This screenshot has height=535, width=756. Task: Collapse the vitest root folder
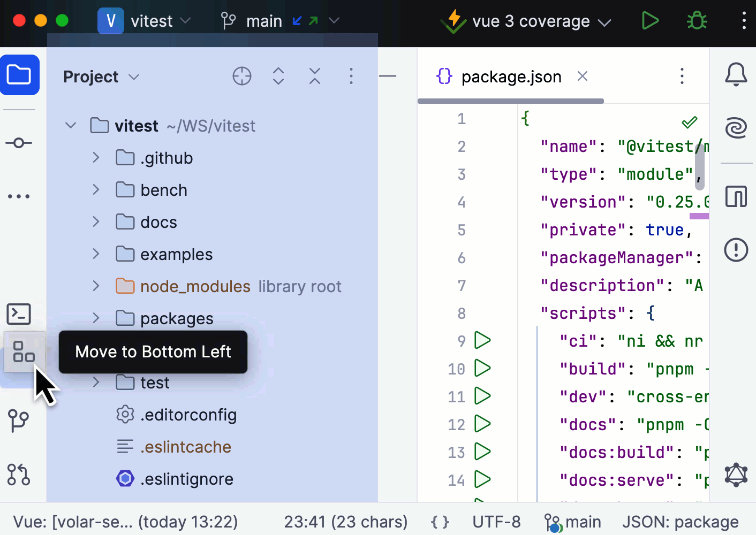pos(71,126)
